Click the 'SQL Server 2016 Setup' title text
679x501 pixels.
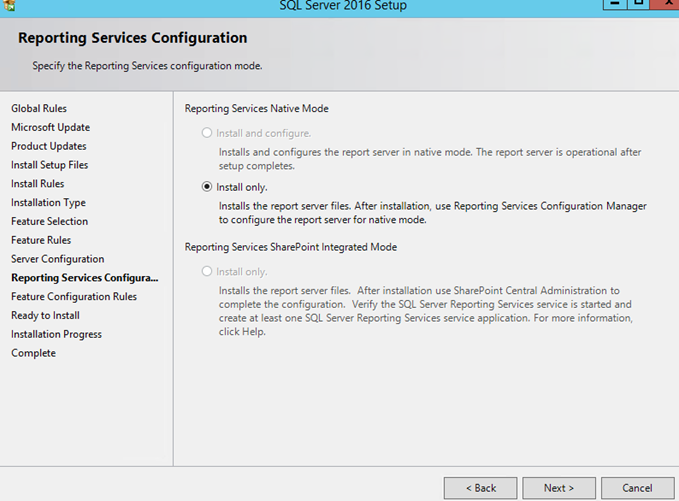pyautogui.click(x=343, y=5)
